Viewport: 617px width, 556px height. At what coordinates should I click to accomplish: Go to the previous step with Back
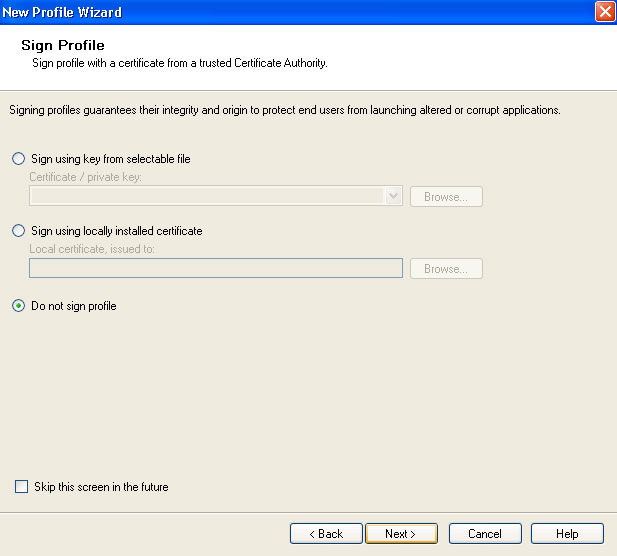tap(326, 534)
